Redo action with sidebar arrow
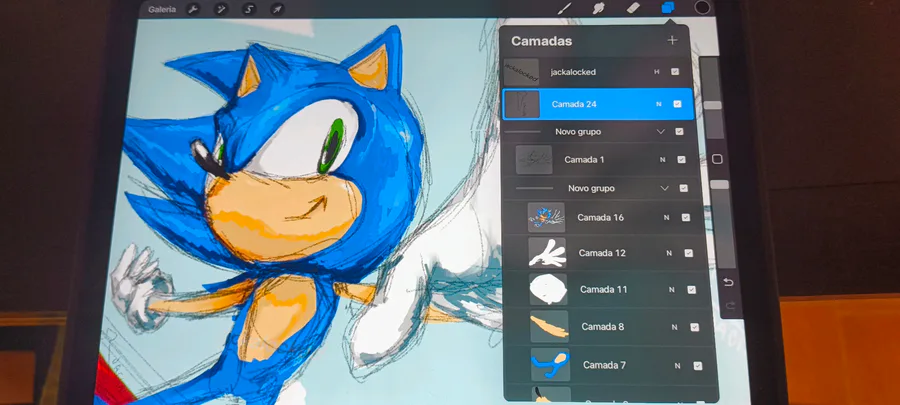This screenshot has height=405, width=900. [730, 306]
